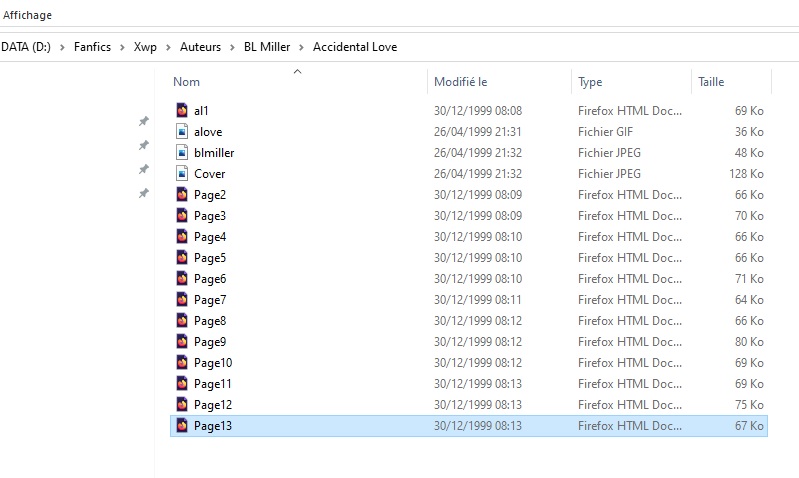Open the Affichage menu tab

click(x=27, y=15)
